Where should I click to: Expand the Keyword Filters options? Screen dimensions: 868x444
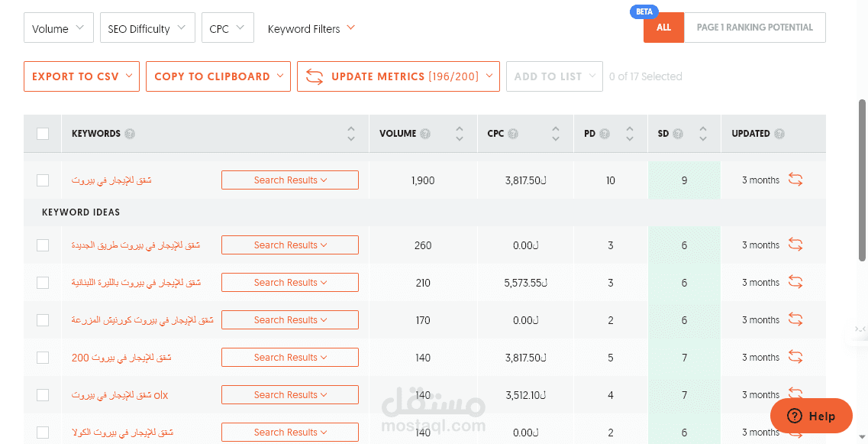coord(311,28)
